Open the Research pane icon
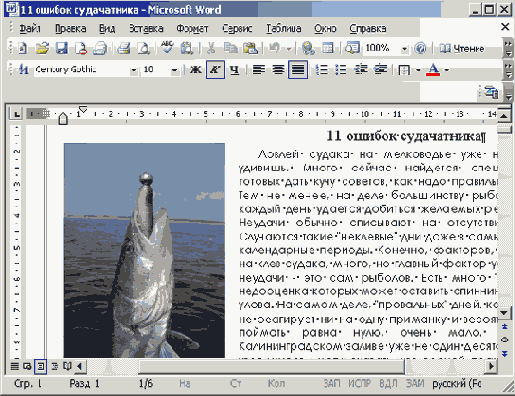Image resolution: width=515 pixels, height=396 pixels. 187,48
